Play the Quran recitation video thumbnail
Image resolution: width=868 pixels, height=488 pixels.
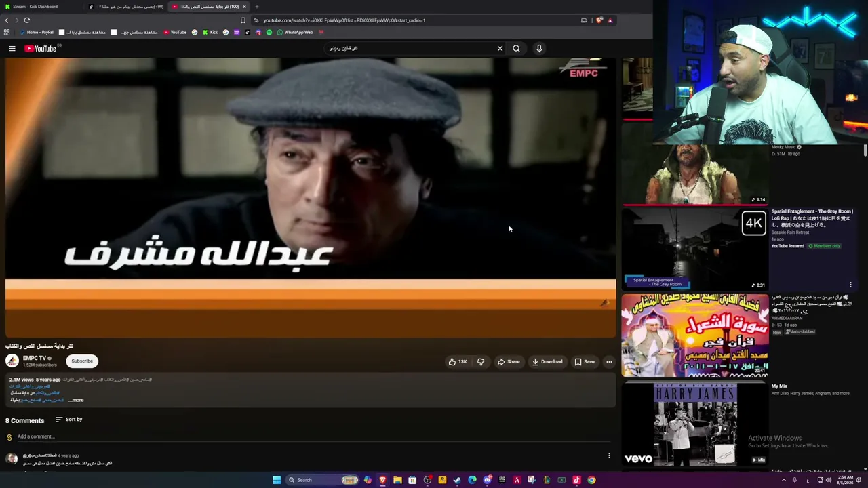[x=694, y=335]
